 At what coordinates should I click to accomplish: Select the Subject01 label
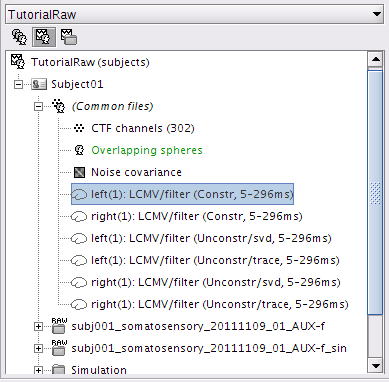coord(77,84)
